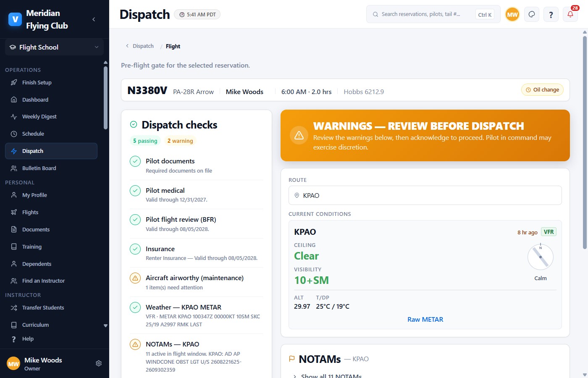The image size is (588, 378).
Task: Click the 2 warning filter pill
Action: coord(180,141)
